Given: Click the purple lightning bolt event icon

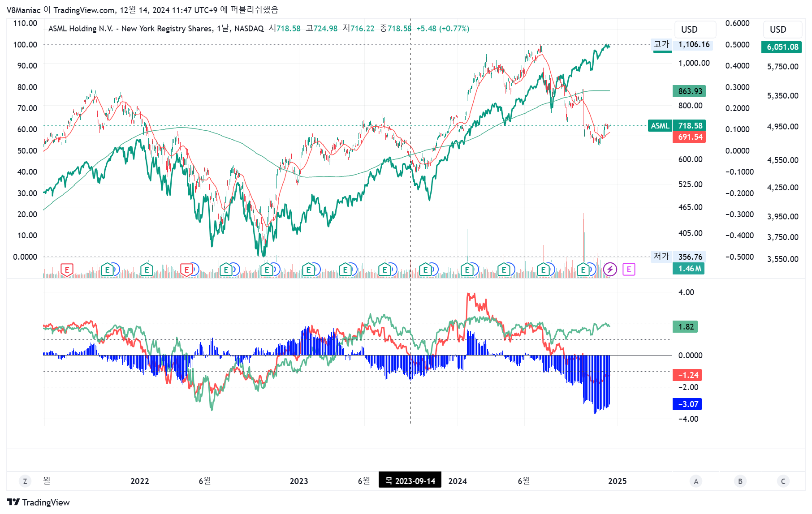Looking at the screenshot, I should click(x=610, y=270).
